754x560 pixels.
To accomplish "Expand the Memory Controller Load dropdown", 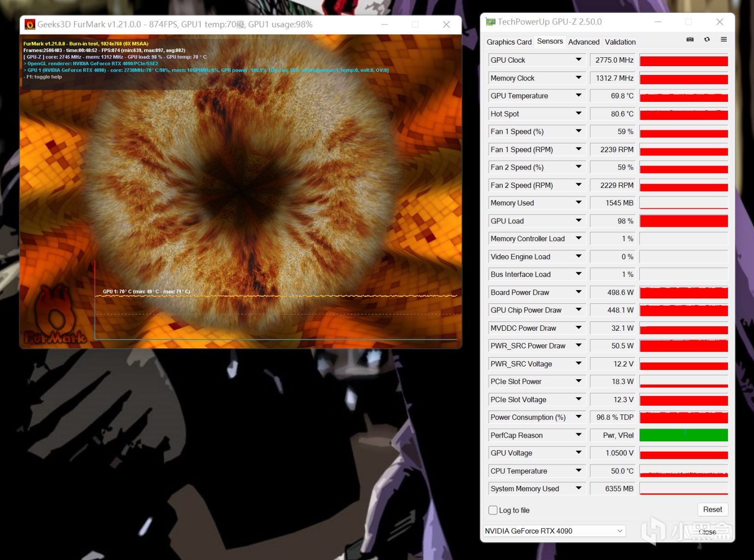I will click(579, 239).
